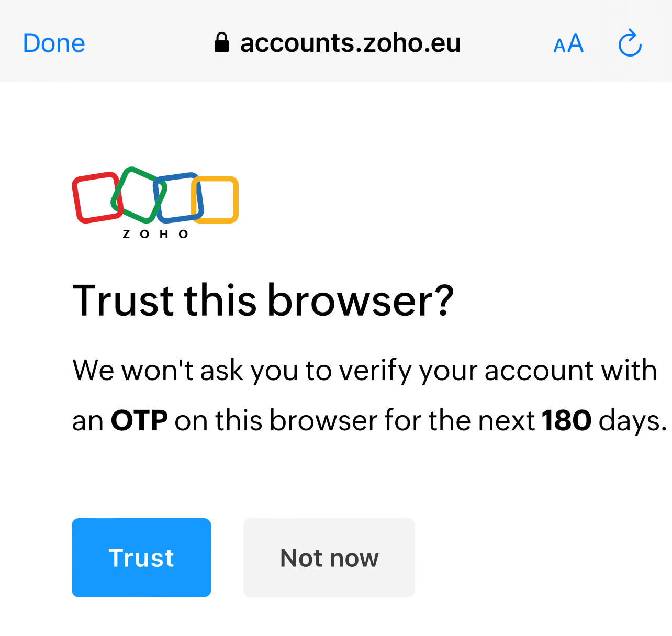
Task: Reload the page with refresh icon
Action: coord(630,43)
